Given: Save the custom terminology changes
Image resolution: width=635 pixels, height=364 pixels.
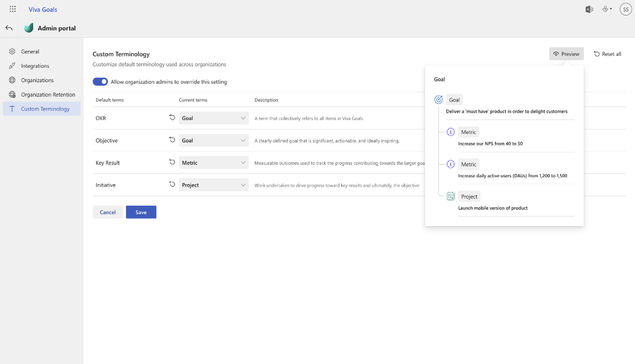Looking at the screenshot, I should pos(141,212).
